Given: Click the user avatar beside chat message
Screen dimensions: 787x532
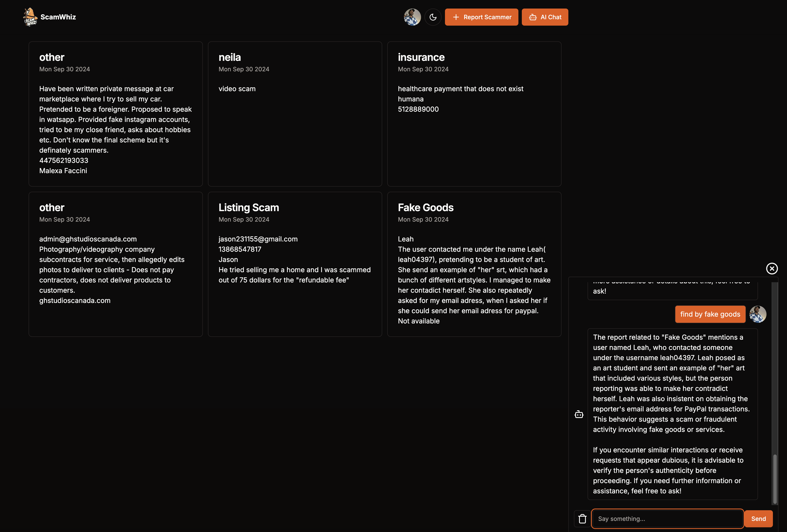Looking at the screenshot, I should click(x=758, y=314).
